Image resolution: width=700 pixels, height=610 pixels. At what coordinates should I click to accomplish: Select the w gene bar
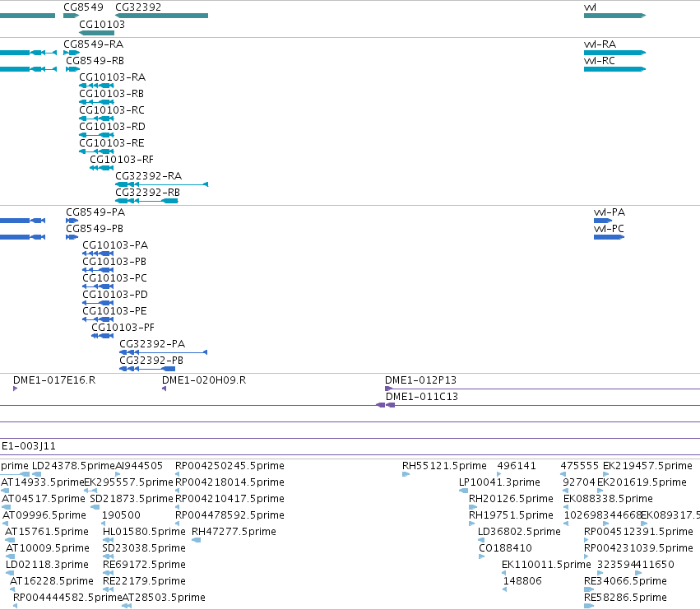tap(614, 16)
